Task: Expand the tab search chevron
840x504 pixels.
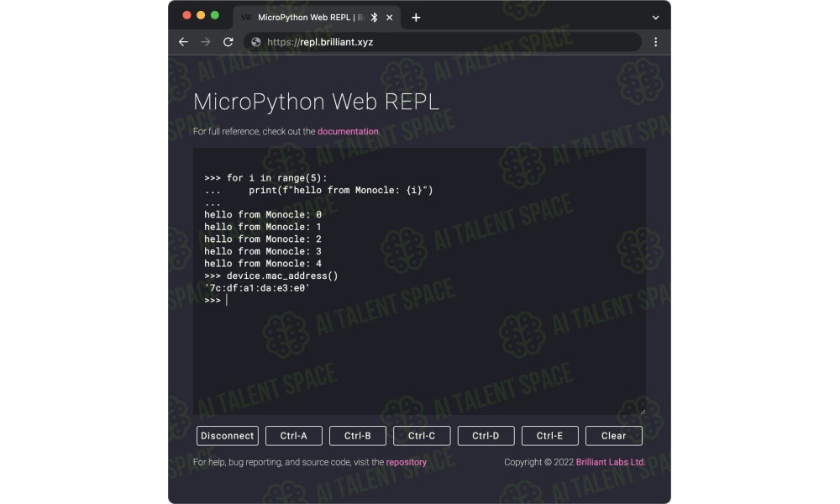Action: [655, 18]
